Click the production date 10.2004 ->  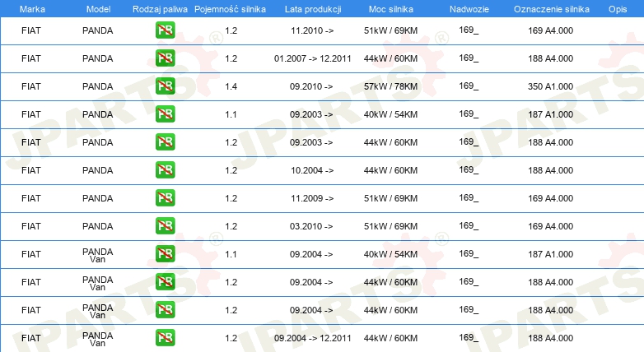312,170
